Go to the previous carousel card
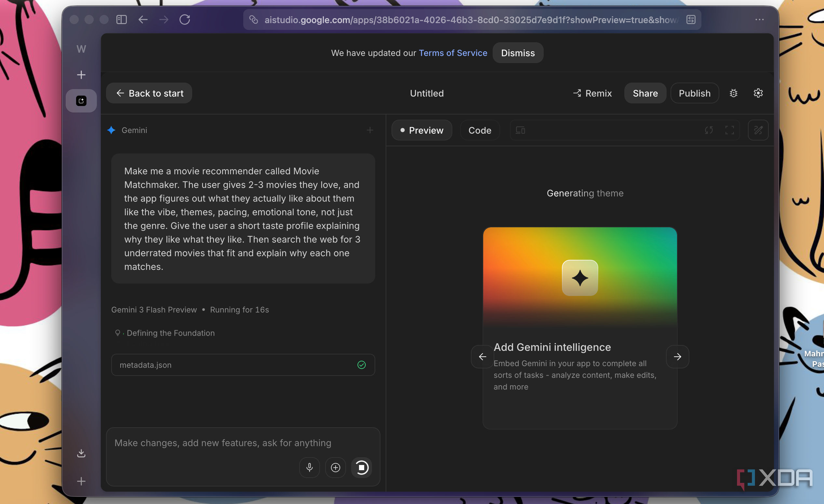 point(482,357)
